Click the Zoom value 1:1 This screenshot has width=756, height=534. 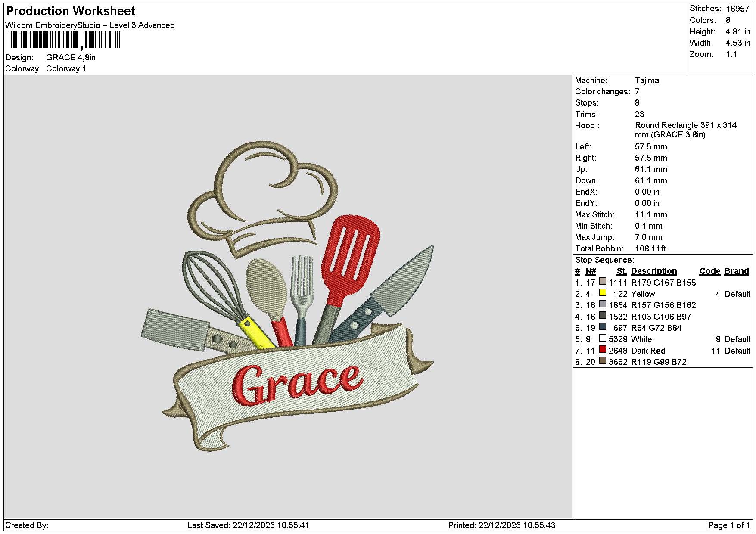click(x=731, y=54)
